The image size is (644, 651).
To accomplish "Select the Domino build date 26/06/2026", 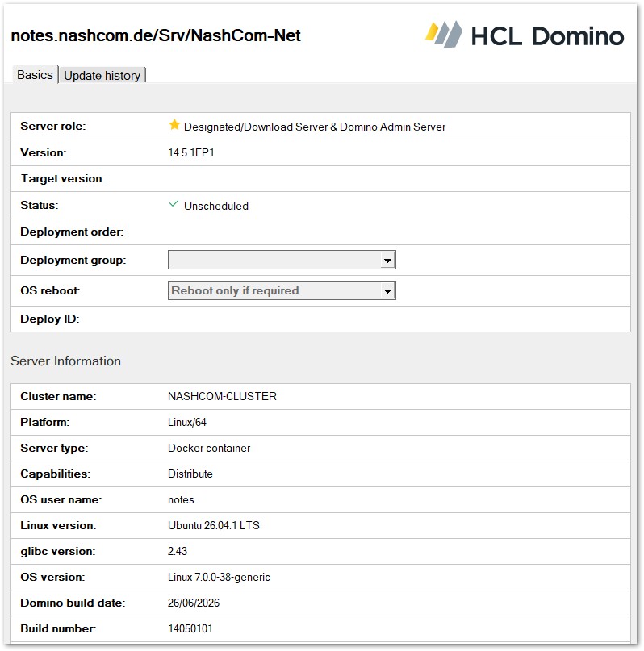I will coord(194,603).
